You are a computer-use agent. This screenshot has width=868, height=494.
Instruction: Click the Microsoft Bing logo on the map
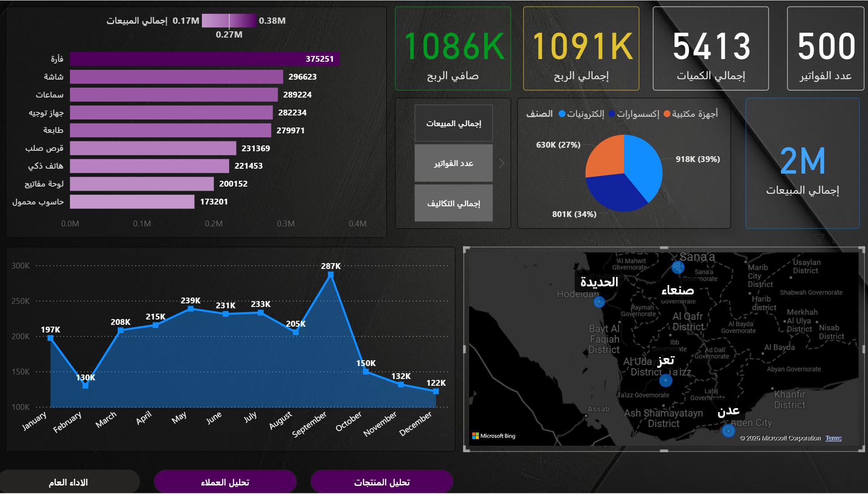click(x=494, y=436)
